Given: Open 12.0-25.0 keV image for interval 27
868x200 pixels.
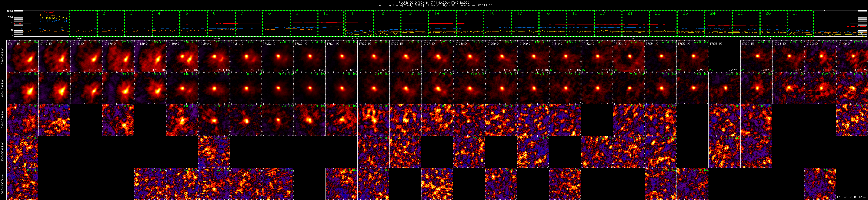Looking at the screenshot, I should (852, 120).
